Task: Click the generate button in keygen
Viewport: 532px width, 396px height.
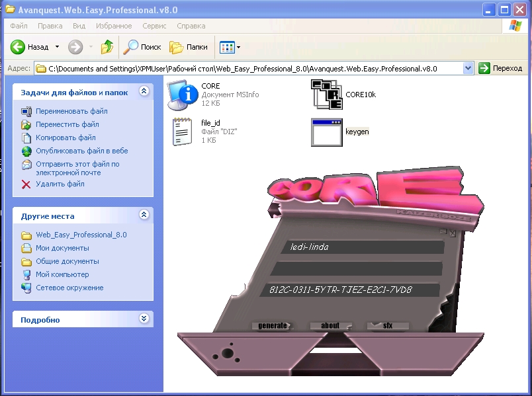Action: click(x=273, y=325)
